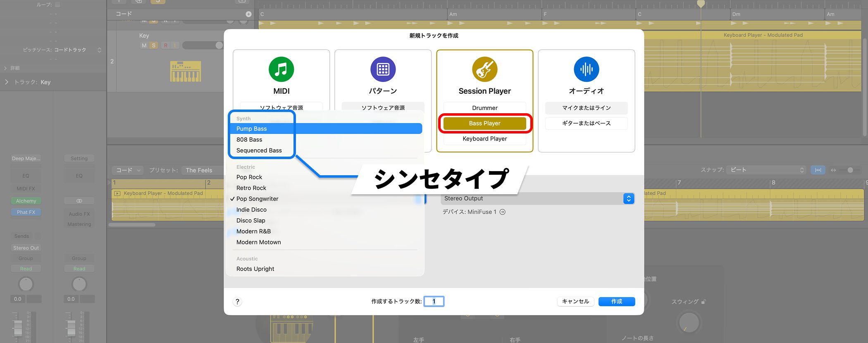This screenshot has height=343, width=868.
Task: Select the MIDI track type icon
Action: tap(281, 69)
